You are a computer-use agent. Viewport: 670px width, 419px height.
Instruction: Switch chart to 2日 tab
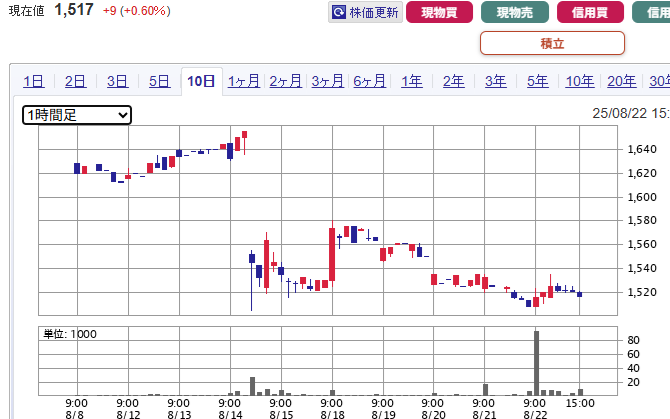point(75,81)
